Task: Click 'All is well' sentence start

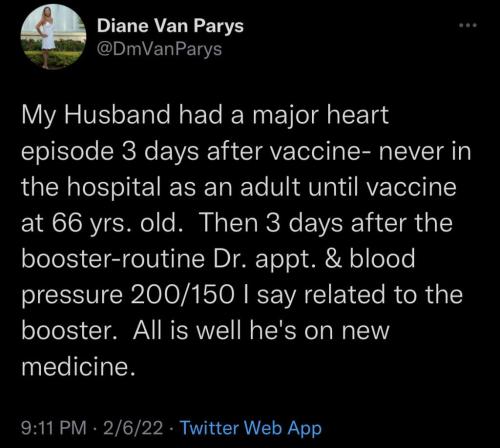Action: tap(187, 331)
